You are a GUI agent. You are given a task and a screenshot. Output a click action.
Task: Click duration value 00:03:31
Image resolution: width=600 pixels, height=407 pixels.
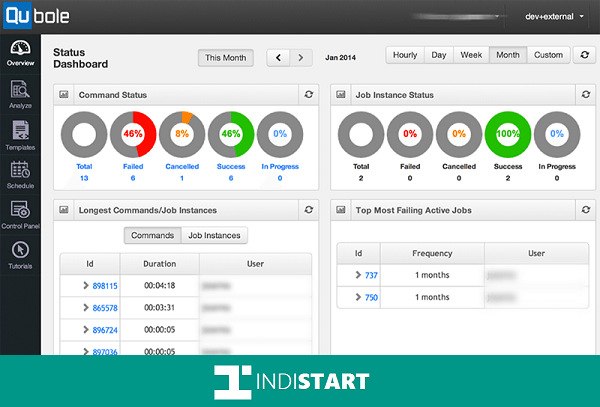click(160, 308)
